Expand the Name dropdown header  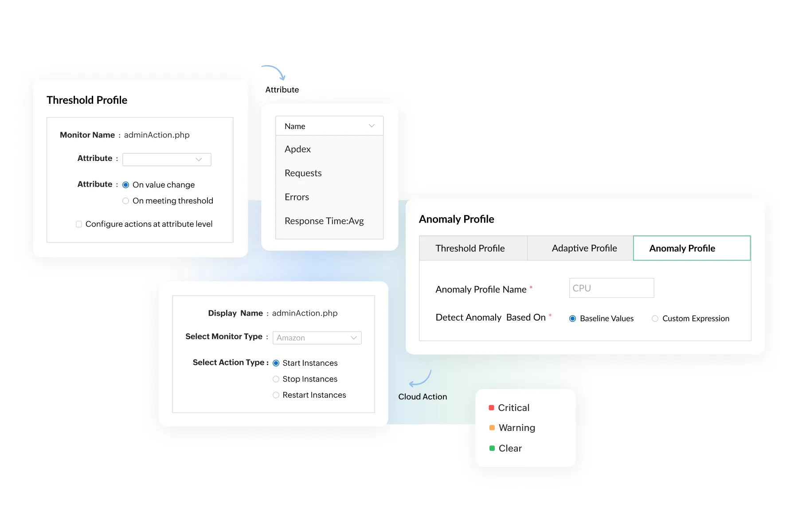pos(329,126)
